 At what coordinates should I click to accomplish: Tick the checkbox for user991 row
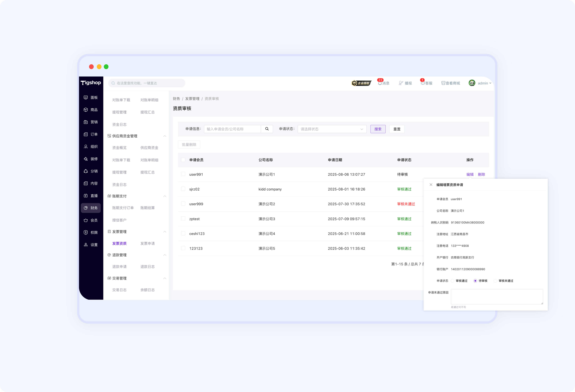(x=183, y=174)
